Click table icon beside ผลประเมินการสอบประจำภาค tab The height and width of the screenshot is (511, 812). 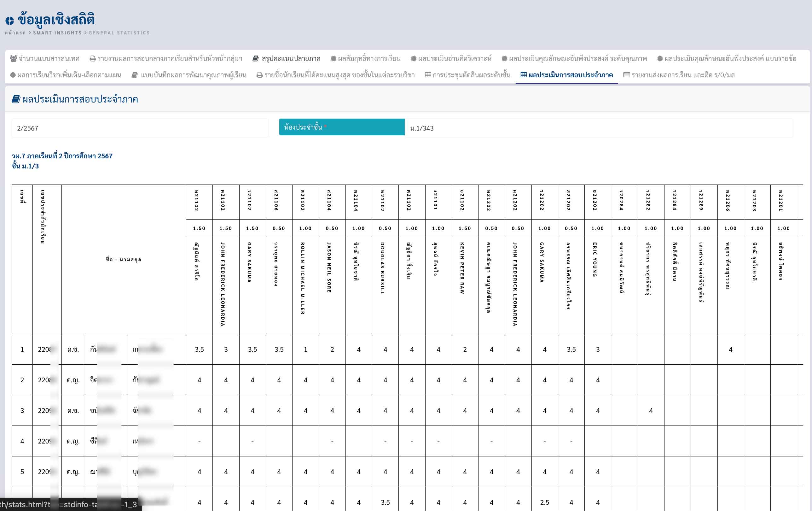524,74
